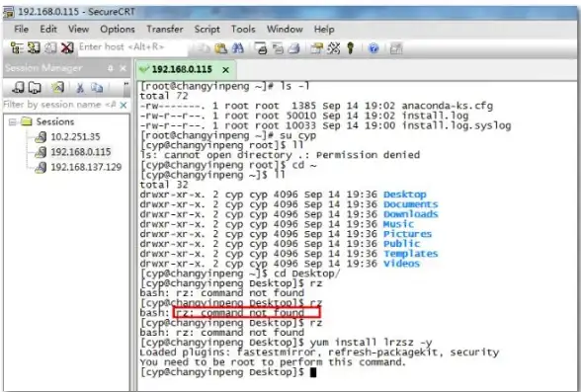Open the blue Help question mark icon

pyautogui.click(x=373, y=48)
